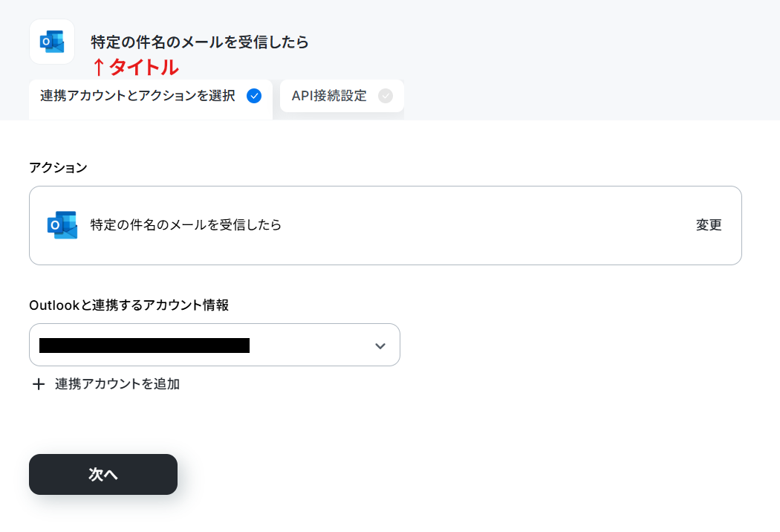Click the red upward arrow annotation
This screenshot has height=532, width=780.
pyautogui.click(x=99, y=67)
